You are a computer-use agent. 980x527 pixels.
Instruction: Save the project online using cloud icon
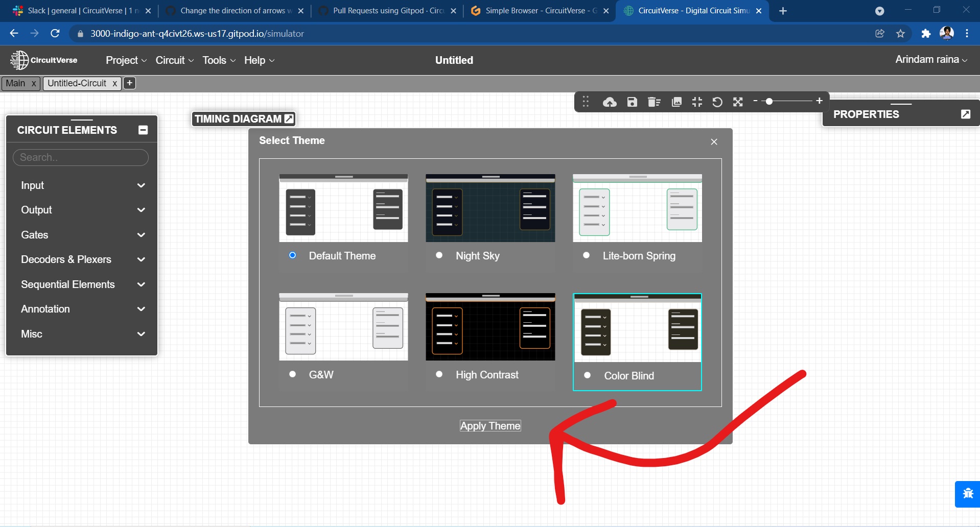(x=609, y=102)
